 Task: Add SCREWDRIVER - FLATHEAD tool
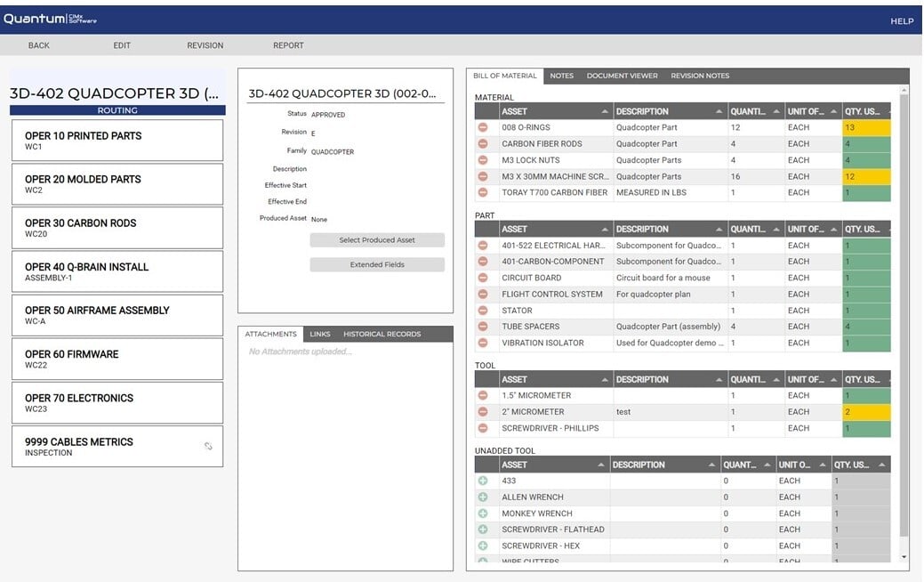[482, 529]
